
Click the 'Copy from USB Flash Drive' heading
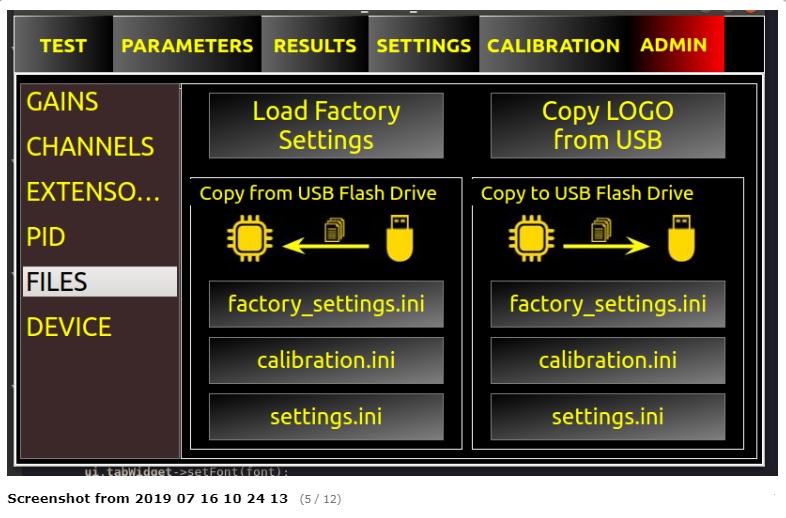[318, 193]
